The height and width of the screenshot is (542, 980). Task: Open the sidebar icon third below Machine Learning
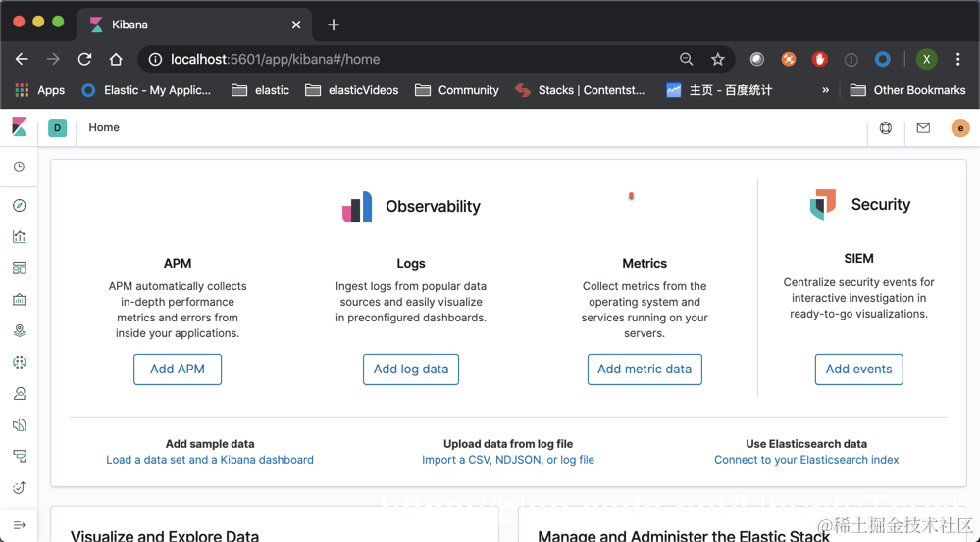click(x=20, y=457)
